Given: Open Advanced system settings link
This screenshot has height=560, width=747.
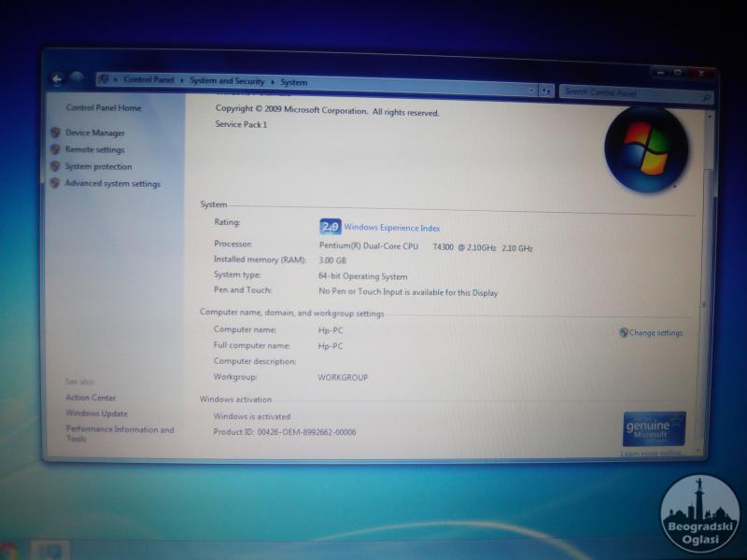Looking at the screenshot, I should (x=112, y=183).
